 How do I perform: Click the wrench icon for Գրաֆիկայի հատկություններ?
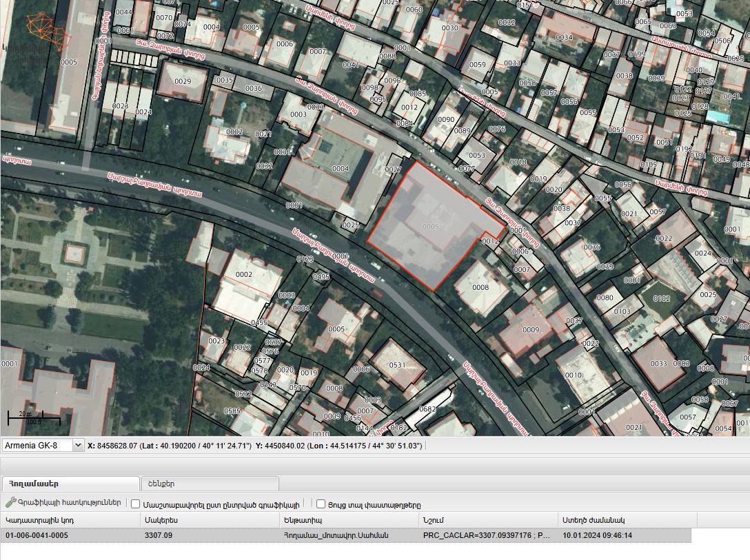10,503
